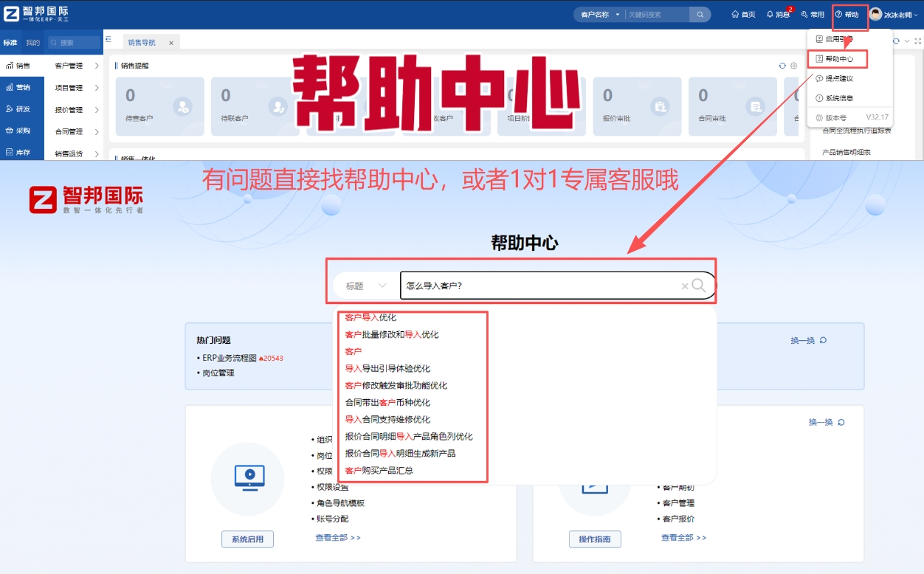
Task: Select 提点建议 in the help menu
Action: click(834, 78)
